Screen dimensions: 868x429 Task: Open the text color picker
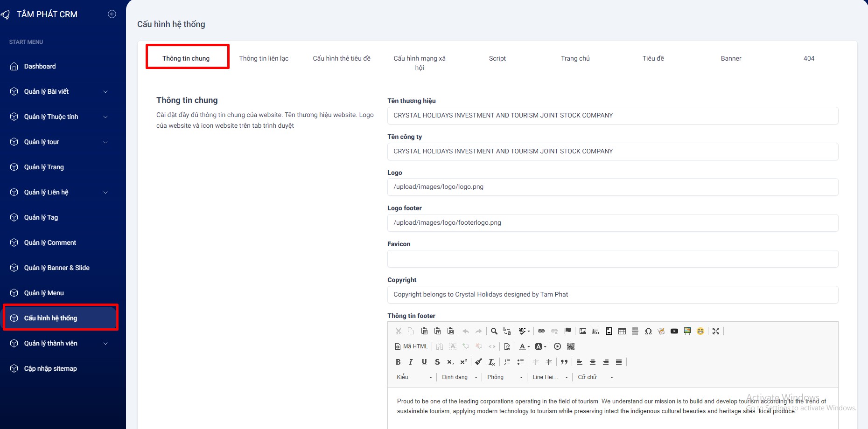click(525, 346)
